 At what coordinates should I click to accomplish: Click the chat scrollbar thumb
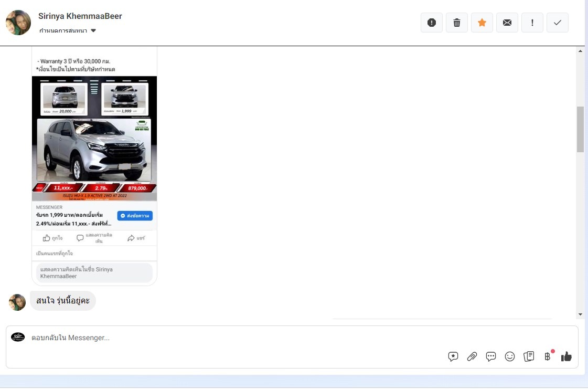580,129
